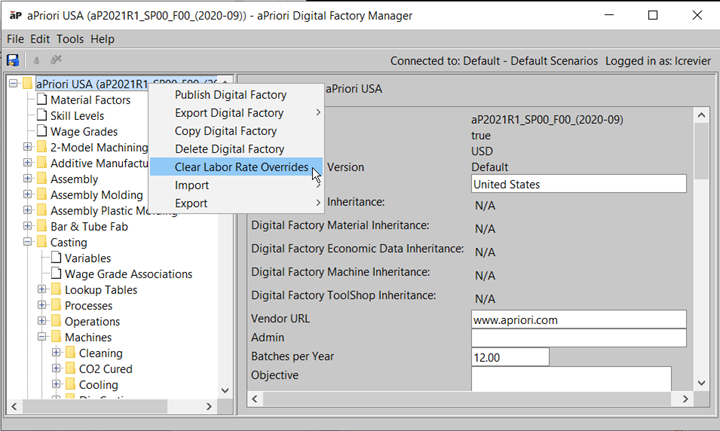720x431 pixels.
Task: Select the Wage Grade Associations item
Action: click(129, 274)
